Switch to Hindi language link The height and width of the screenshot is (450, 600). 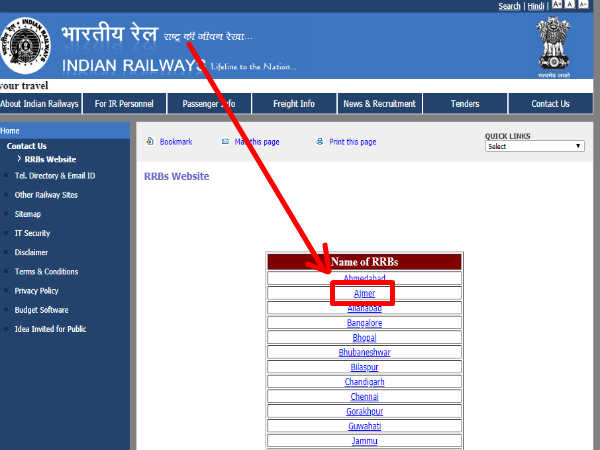click(x=536, y=6)
